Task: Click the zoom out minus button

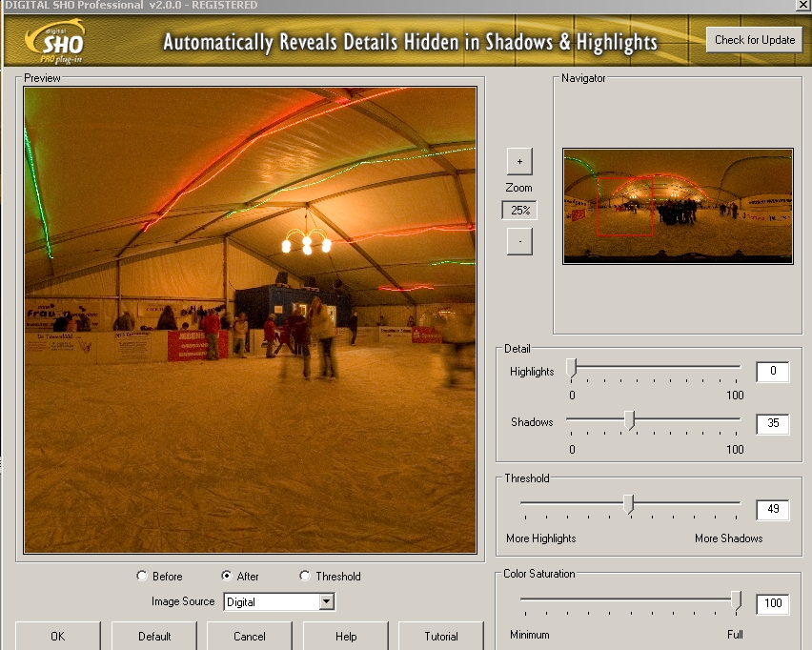Action: 519,242
